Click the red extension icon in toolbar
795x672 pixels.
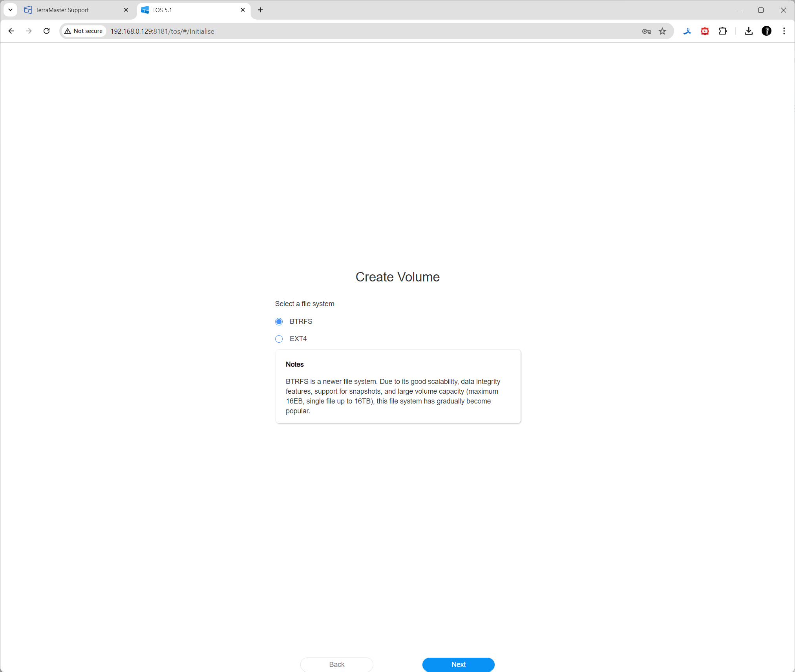pos(705,31)
